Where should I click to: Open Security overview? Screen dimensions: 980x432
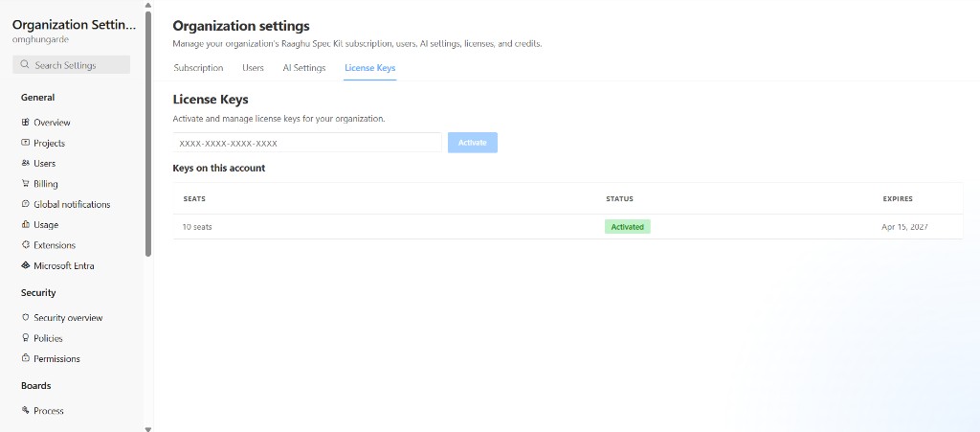[x=68, y=318]
